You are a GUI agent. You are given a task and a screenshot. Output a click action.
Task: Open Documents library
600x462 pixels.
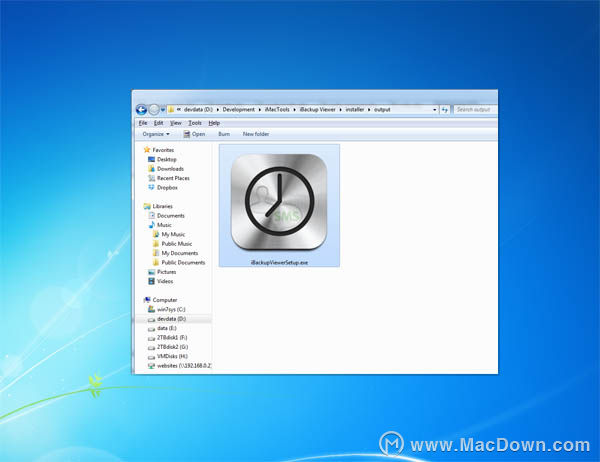click(x=171, y=216)
